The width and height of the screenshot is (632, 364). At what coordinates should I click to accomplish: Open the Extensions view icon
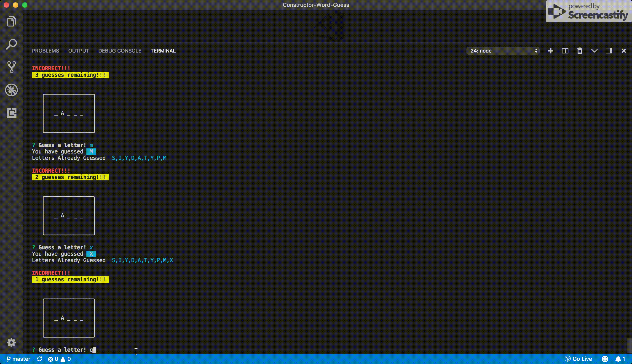pyautogui.click(x=11, y=113)
